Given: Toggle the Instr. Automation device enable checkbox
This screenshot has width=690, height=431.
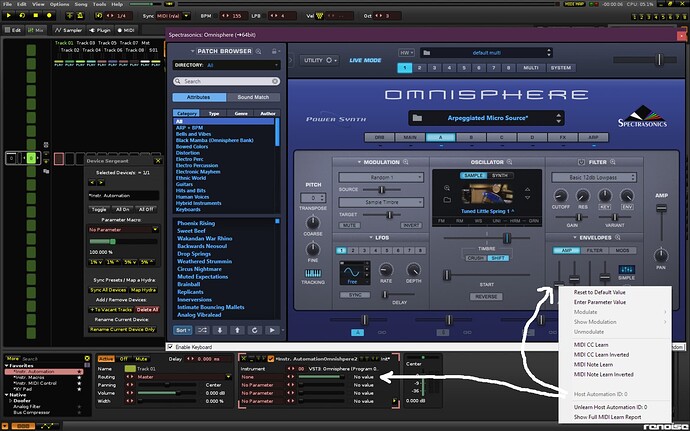Looking at the screenshot, I should point(271,359).
